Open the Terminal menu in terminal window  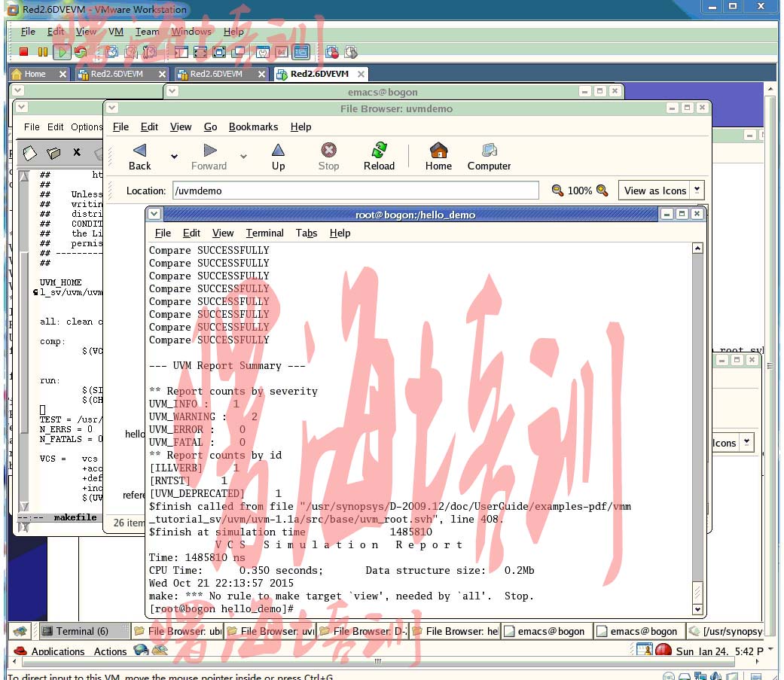coord(264,233)
